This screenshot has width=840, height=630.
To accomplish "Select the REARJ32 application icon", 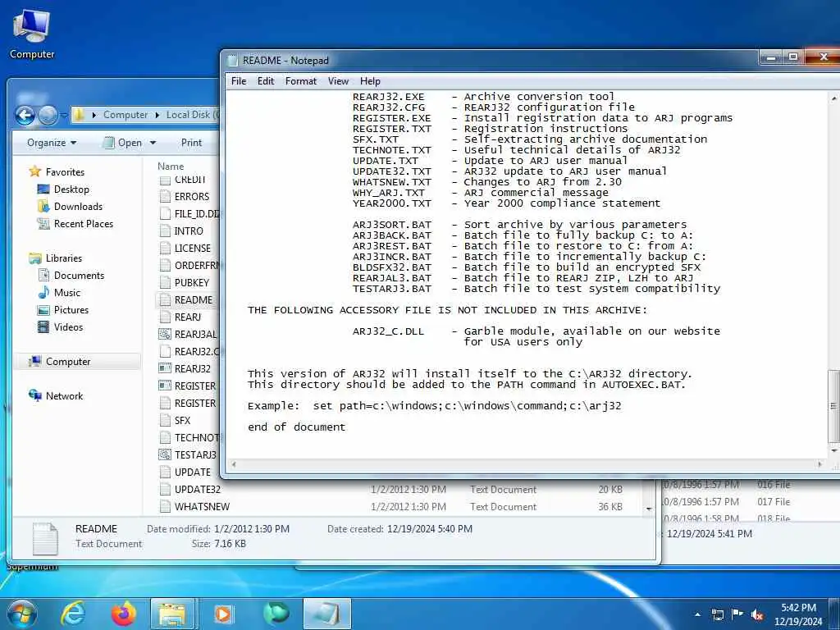I will pos(165,368).
